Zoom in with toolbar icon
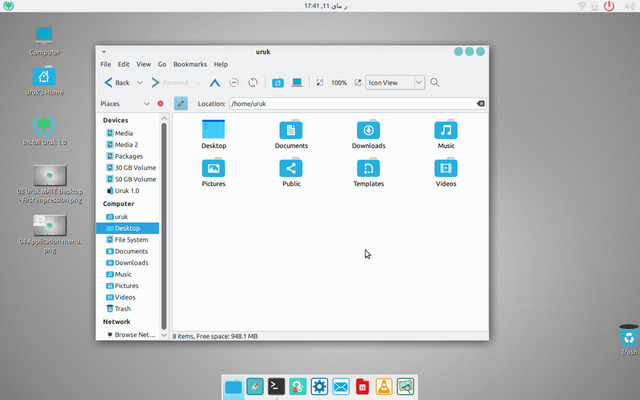 point(358,82)
